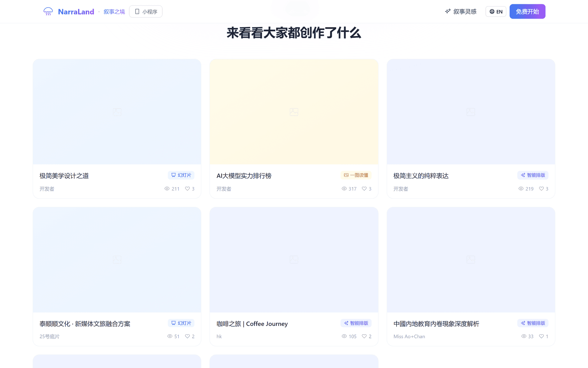Click the view count 219

530,189
